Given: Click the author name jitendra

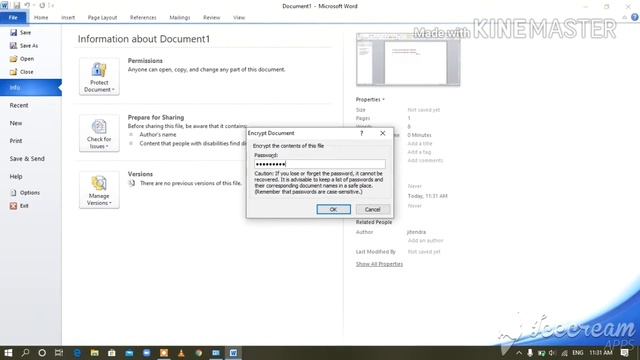Looking at the screenshot, I should point(416,232).
